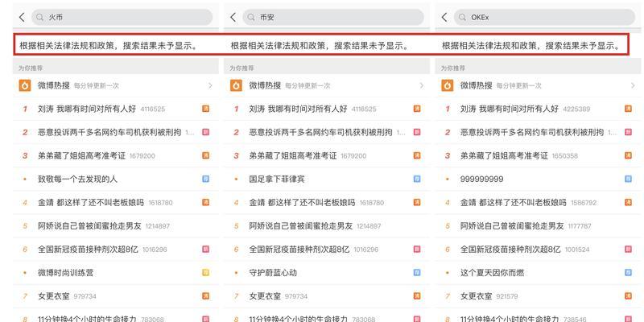This screenshot has width=644, height=322.
Task: Click orange badge on 金靖 row in 火币 panel
Action: (205, 203)
